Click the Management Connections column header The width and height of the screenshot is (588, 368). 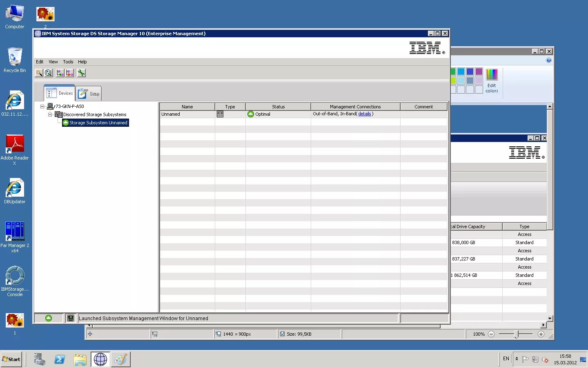pyautogui.click(x=355, y=107)
